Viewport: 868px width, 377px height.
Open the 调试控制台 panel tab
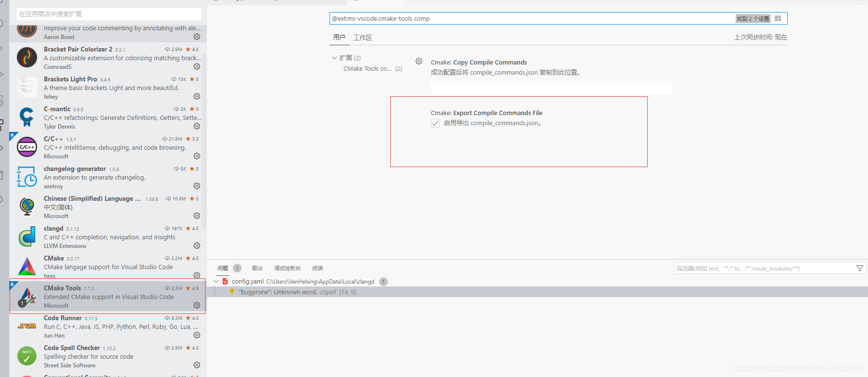[x=287, y=268]
